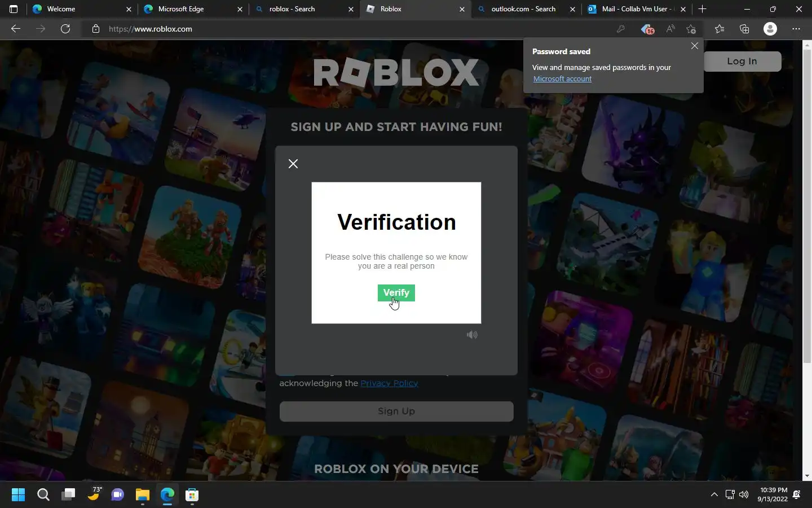Close the Microsoft Edge tab
Viewport: 812px width, 508px height.
[240, 10]
